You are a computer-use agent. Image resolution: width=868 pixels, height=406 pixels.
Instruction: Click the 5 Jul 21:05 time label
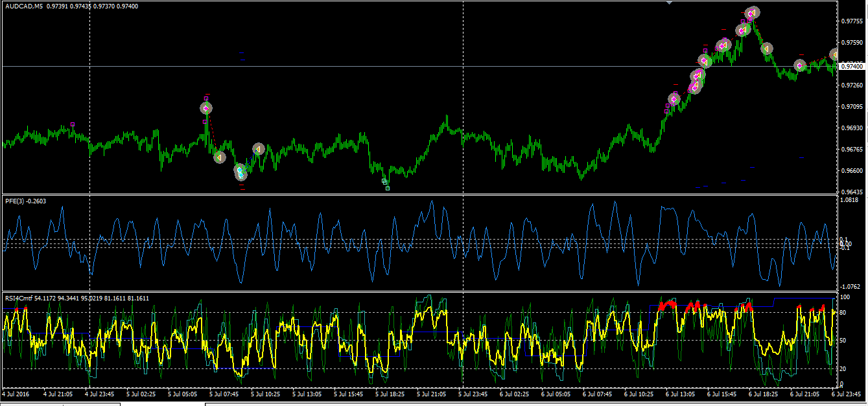pos(432,394)
